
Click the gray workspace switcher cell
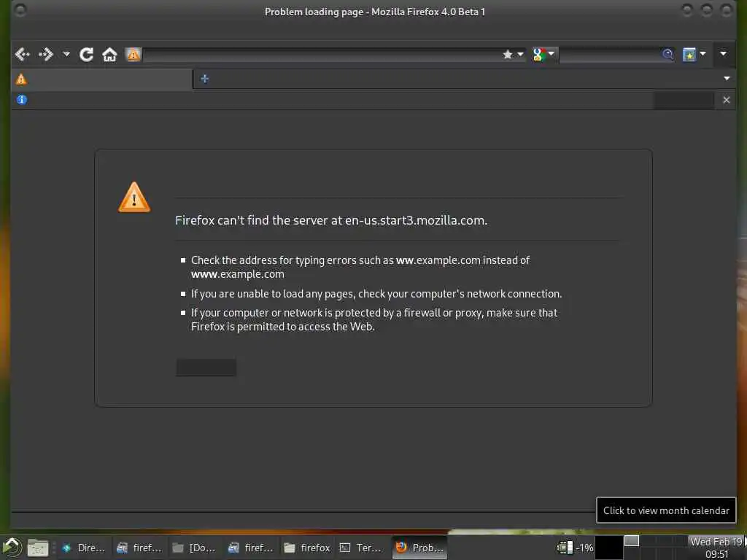coord(632,541)
